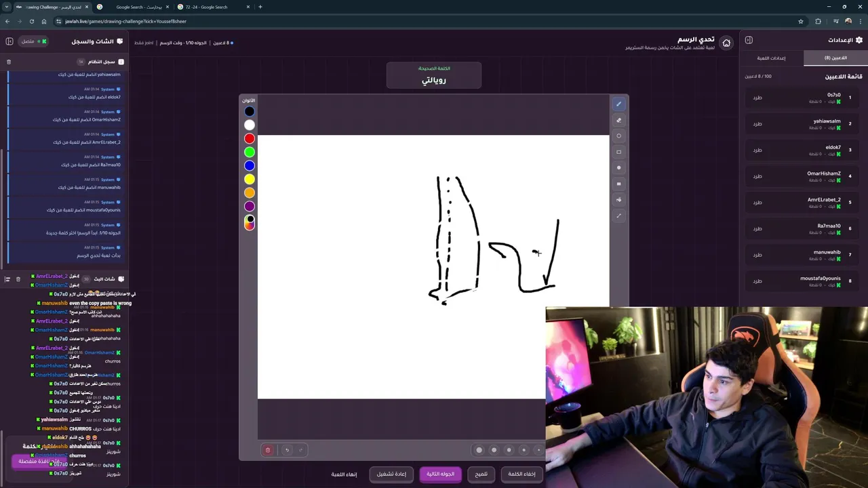
Task: Select the filled circle shape tool
Action: point(618,167)
